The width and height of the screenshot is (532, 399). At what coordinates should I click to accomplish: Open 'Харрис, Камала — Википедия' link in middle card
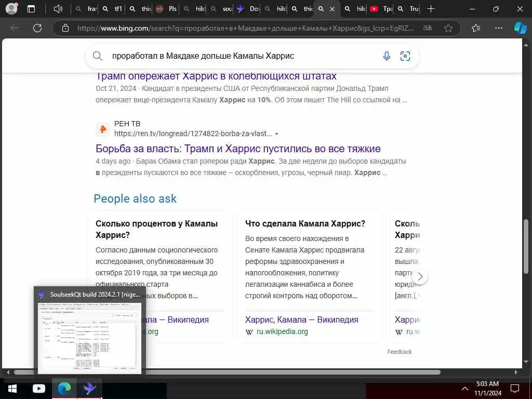(x=302, y=320)
